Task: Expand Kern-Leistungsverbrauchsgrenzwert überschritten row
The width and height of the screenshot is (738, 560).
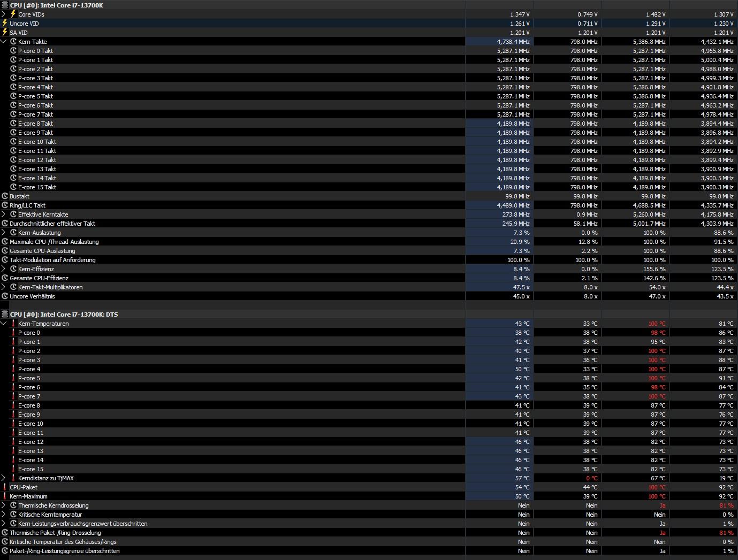Action: point(4,524)
